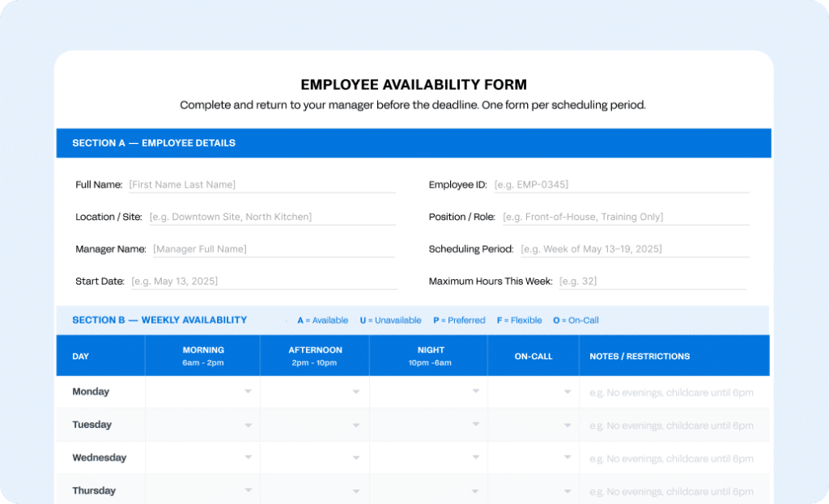Click 'SECTION A — EMPLOYEE DETAILS' heading
Viewport: 829px width, 504px height.
click(x=154, y=142)
